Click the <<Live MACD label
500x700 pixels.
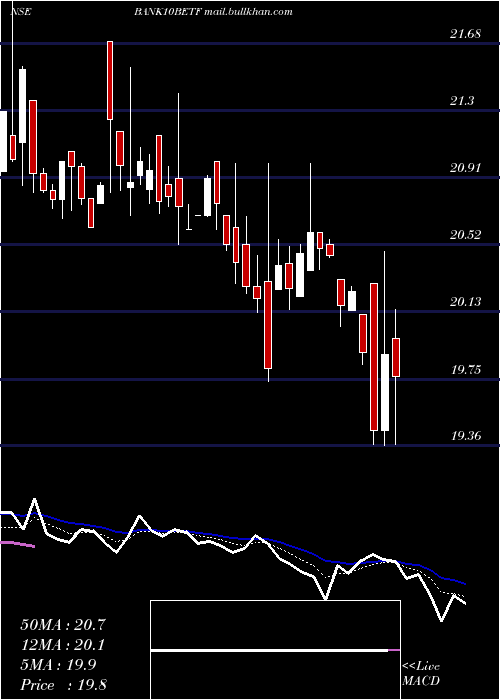coord(421,674)
